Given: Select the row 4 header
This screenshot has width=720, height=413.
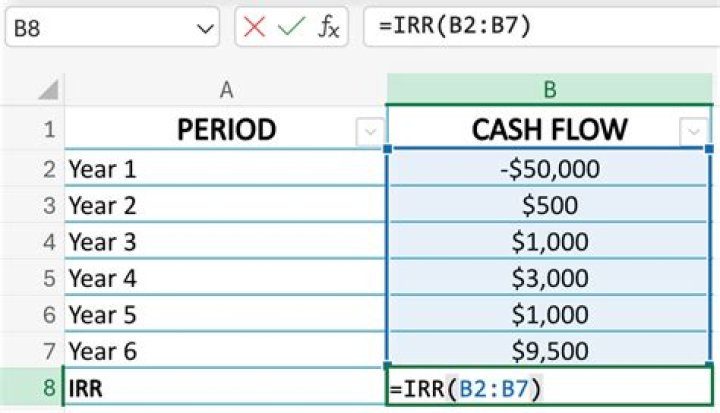Looking at the screenshot, I should pyautogui.click(x=48, y=242).
